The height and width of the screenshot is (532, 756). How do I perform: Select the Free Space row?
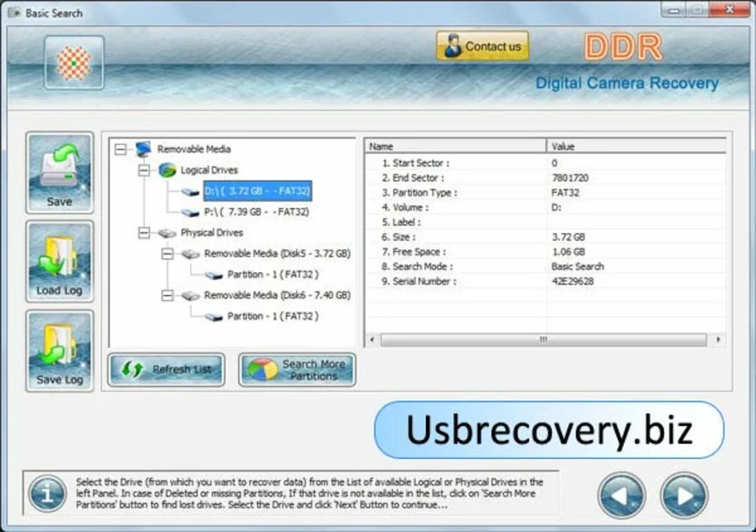coord(546,252)
